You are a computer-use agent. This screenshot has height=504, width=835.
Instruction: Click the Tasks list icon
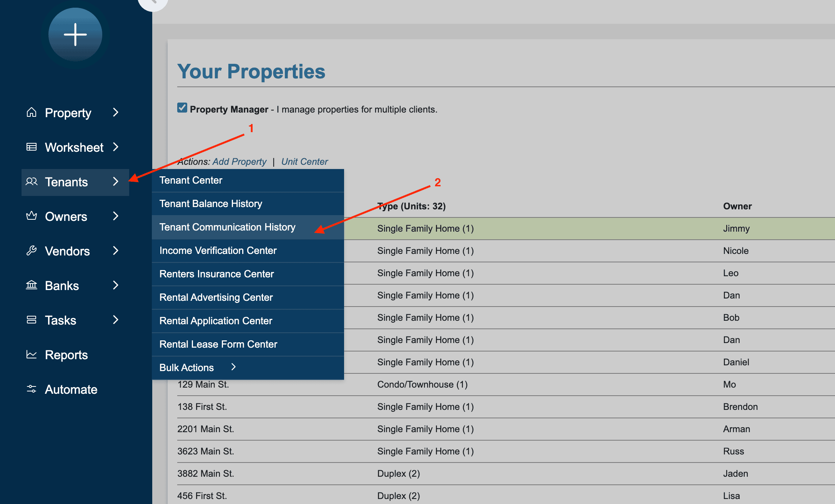pos(32,320)
